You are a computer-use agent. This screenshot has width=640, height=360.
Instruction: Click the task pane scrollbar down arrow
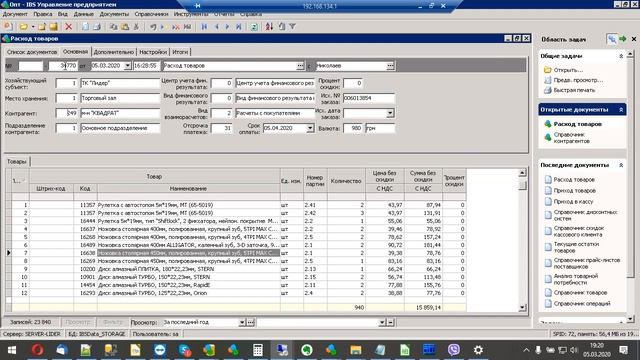[x=630, y=319]
